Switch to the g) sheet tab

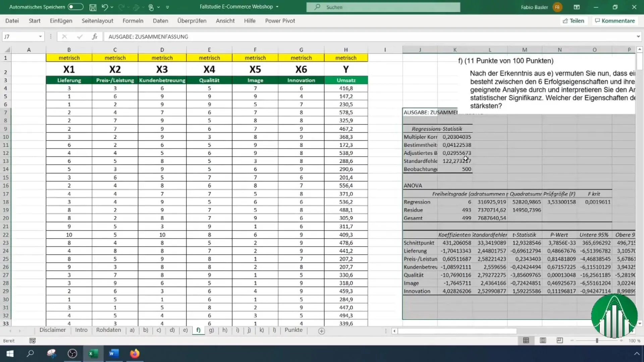tap(211, 330)
